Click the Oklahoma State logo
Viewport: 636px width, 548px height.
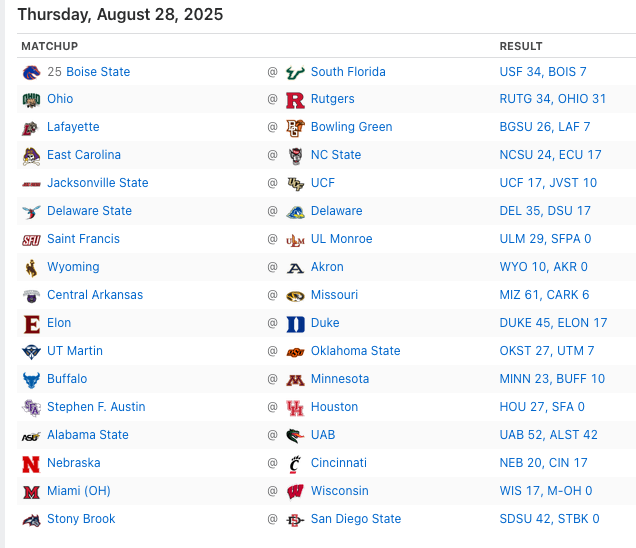pyautogui.click(x=295, y=352)
